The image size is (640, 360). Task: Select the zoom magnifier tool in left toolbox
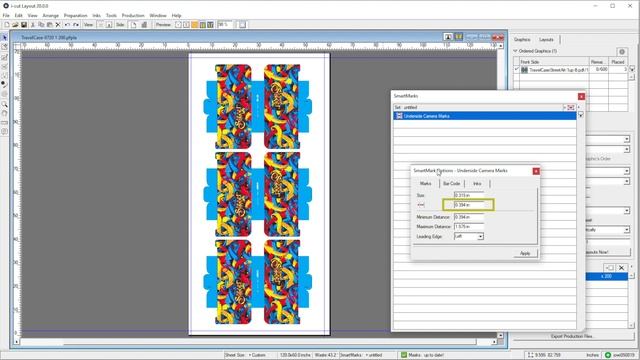click(4, 104)
